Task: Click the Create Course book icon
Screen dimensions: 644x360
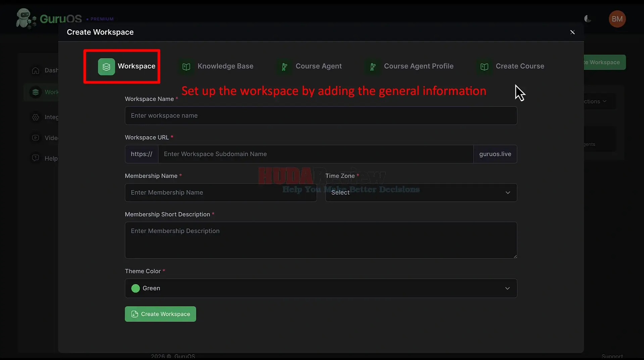Action: tap(484, 66)
